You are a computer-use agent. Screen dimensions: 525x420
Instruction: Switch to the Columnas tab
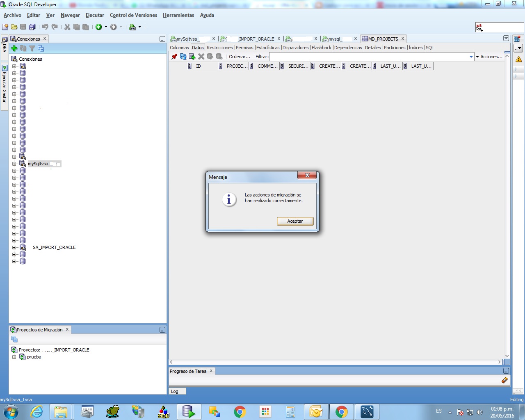[179, 47]
